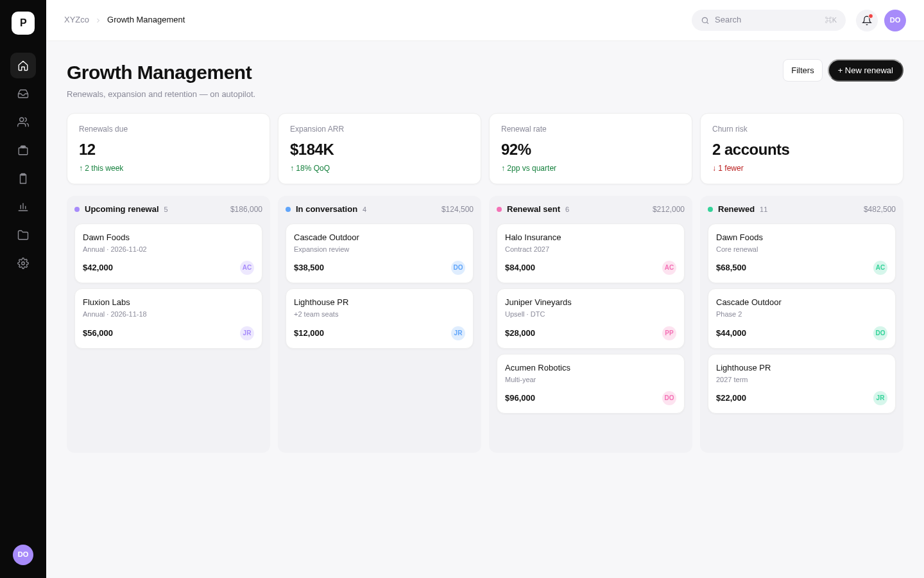Open the DO profile avatar in the top bar
This screenshot has width=924, height=578.
pos(895,21)
